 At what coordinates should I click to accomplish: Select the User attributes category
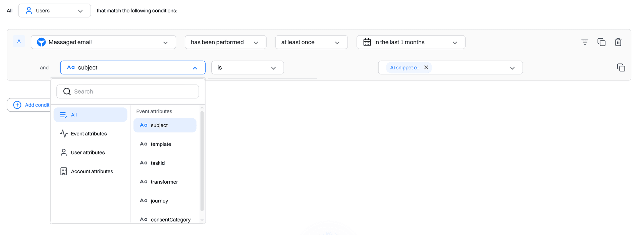click(x=90, y=153)
